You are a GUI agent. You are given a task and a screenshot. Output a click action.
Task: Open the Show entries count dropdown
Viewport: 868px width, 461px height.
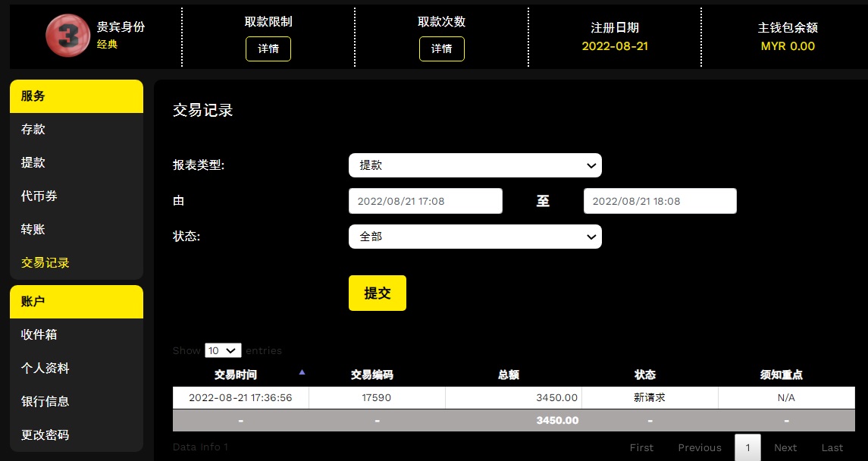(223, 350)
